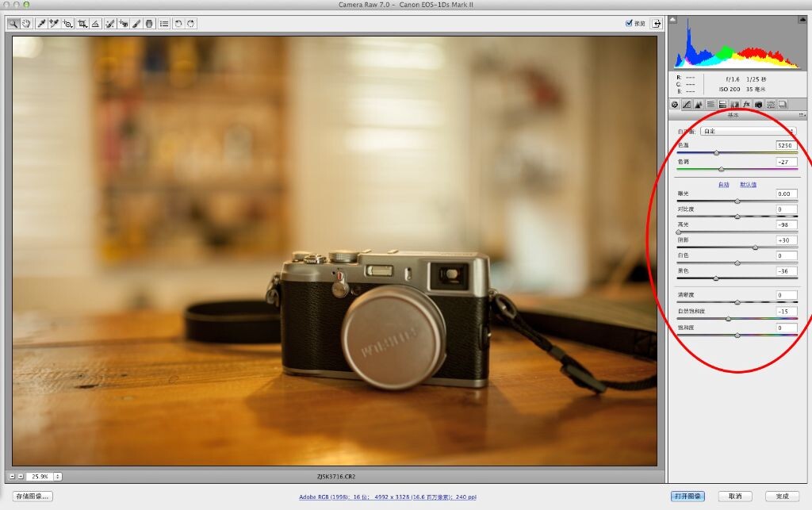The width and height of the screenshot is (812, 510).
Task: Switch to the Presets tab
Action: (x=771, y=104)
